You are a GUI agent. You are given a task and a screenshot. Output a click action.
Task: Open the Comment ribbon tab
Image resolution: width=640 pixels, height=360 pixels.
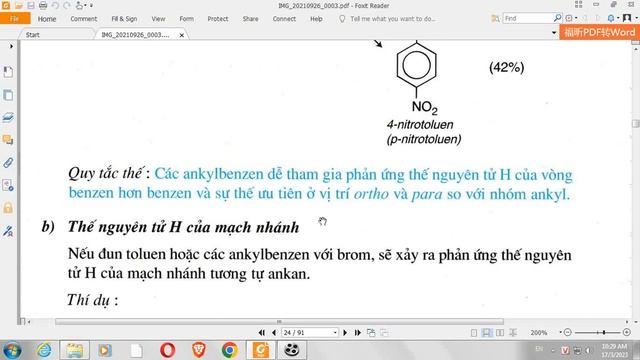84,19
